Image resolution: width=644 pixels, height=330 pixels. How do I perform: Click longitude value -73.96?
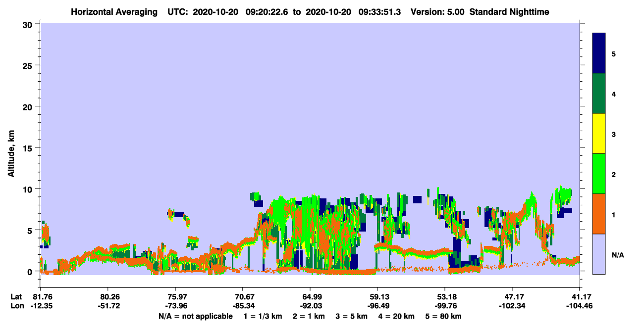coord(175,306)
